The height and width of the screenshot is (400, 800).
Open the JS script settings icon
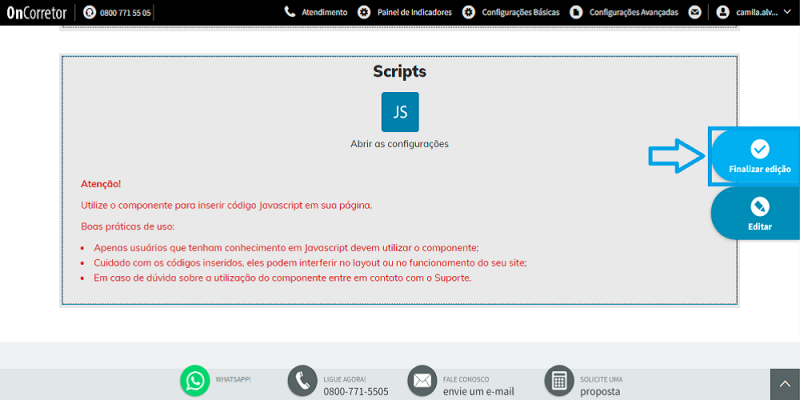(400, 112)
